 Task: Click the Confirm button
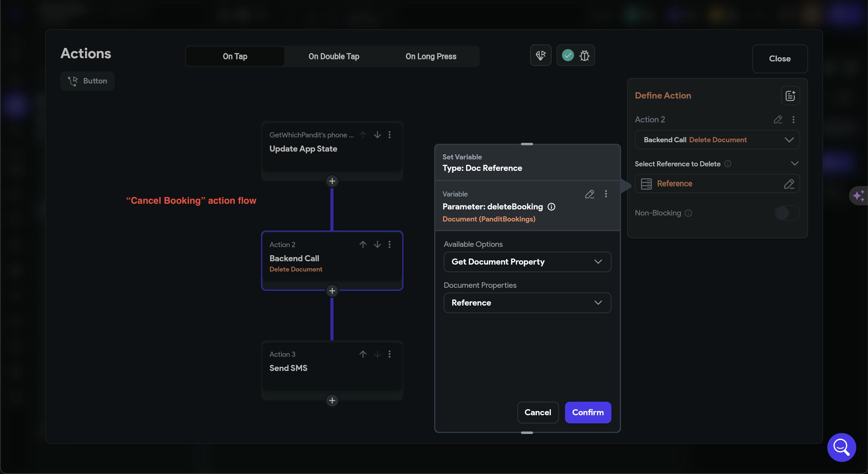point(588,412)
